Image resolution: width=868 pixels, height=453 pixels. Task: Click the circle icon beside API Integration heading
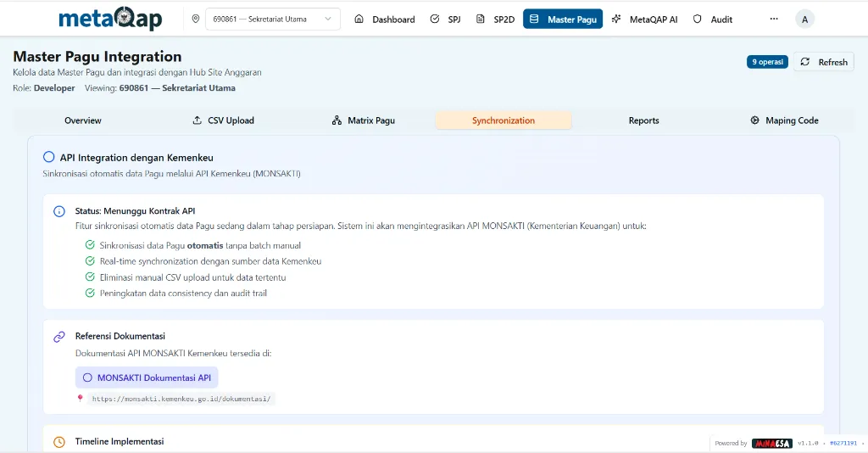48,157
